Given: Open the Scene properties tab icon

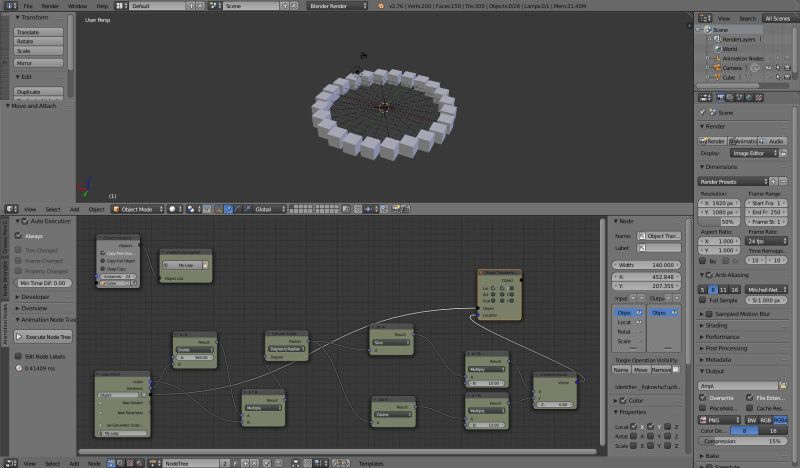Looking at the screenshot, I should click(x=740, y=97).
